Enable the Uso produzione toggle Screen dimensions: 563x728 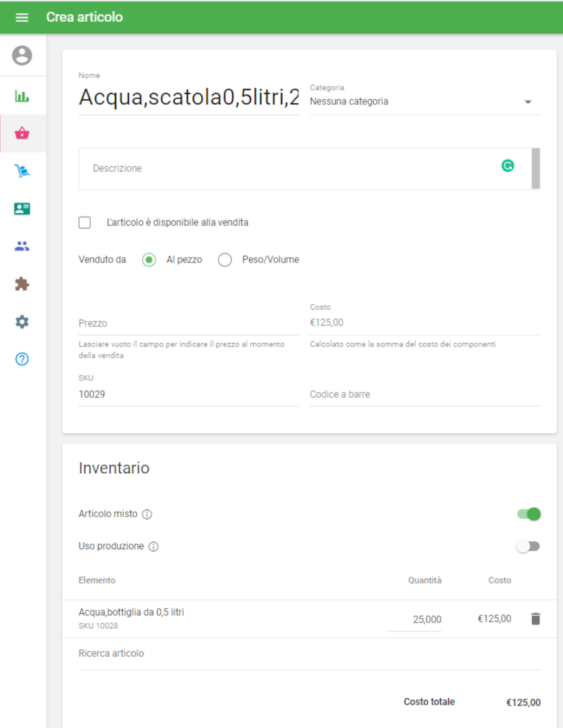(x=528, y=546)
